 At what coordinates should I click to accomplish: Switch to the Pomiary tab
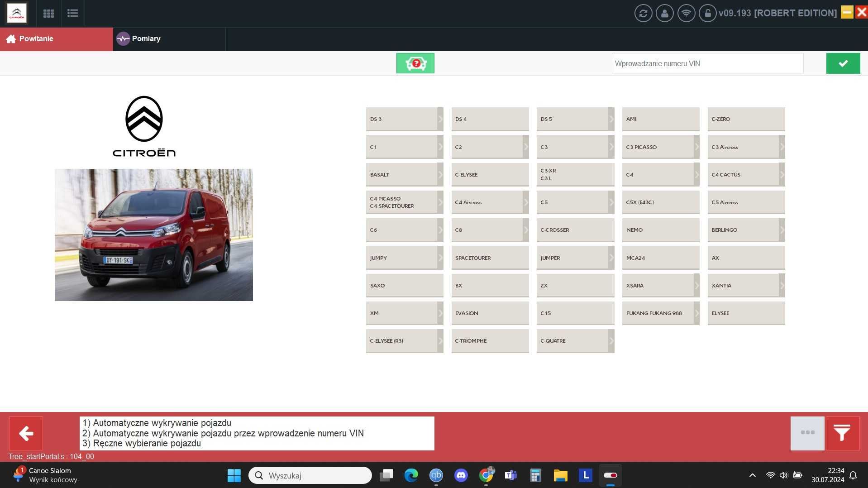[169, 39]
